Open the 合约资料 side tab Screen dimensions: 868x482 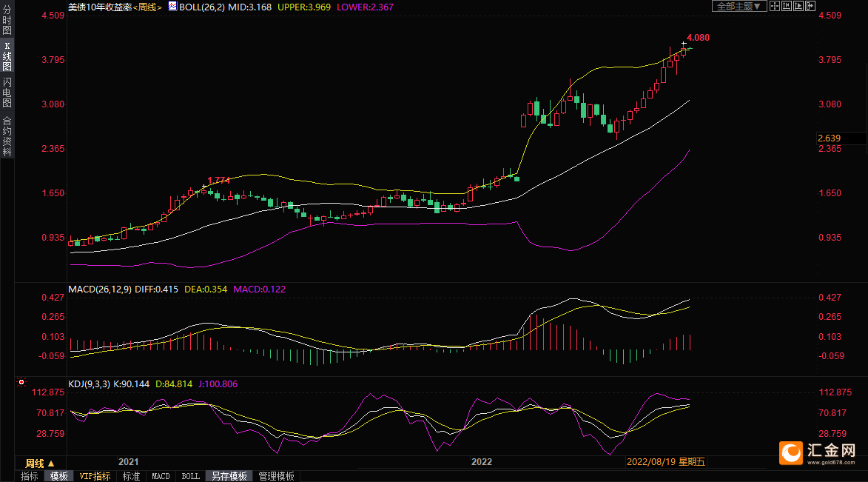pos(7,135)
